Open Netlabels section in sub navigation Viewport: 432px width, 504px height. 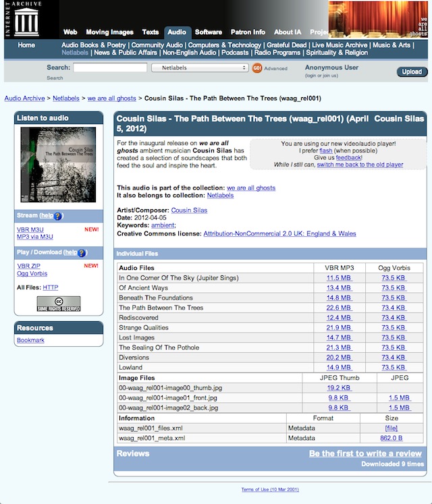75,53
